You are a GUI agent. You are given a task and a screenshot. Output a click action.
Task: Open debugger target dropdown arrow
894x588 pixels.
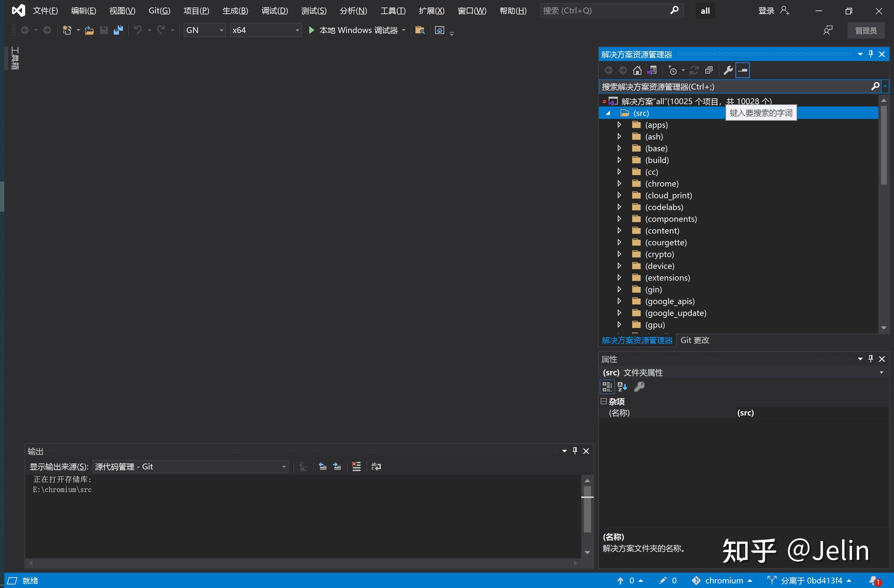point(404,30)
